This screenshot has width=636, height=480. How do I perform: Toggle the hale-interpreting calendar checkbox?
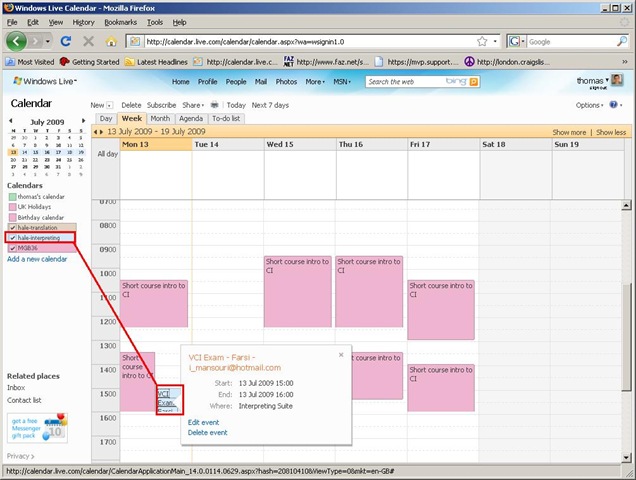pos(12,238)
